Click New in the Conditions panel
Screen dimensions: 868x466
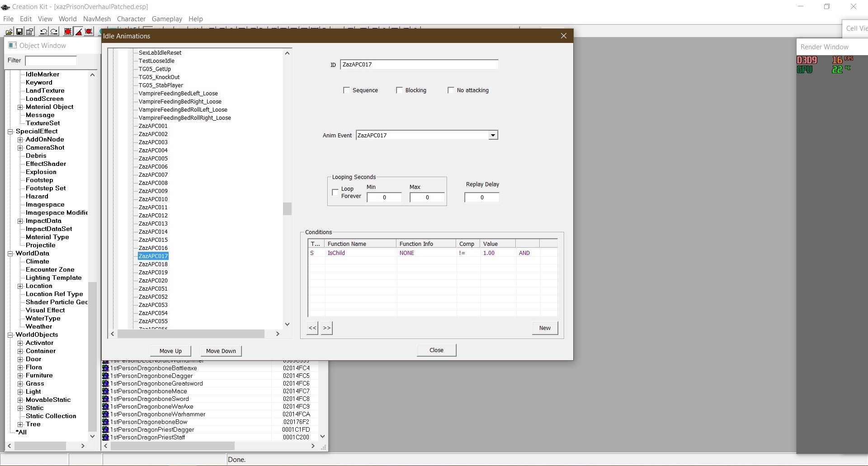coord(545,328)
